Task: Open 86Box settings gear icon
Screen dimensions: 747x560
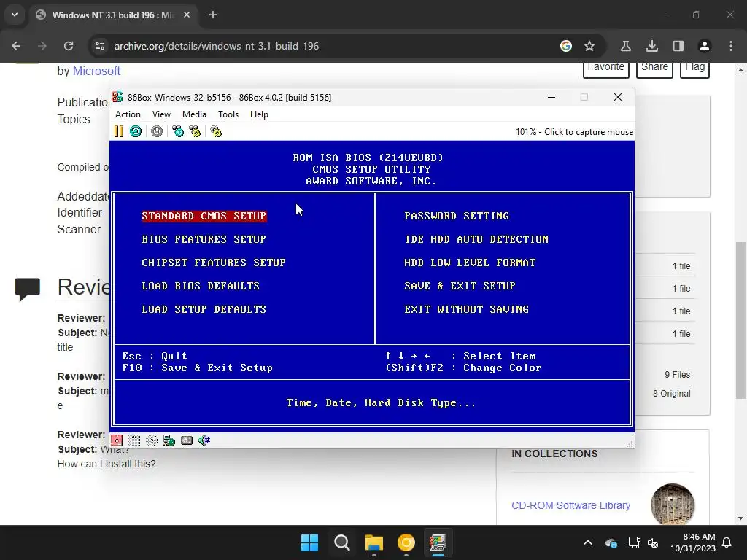Action: coord(216,131)
